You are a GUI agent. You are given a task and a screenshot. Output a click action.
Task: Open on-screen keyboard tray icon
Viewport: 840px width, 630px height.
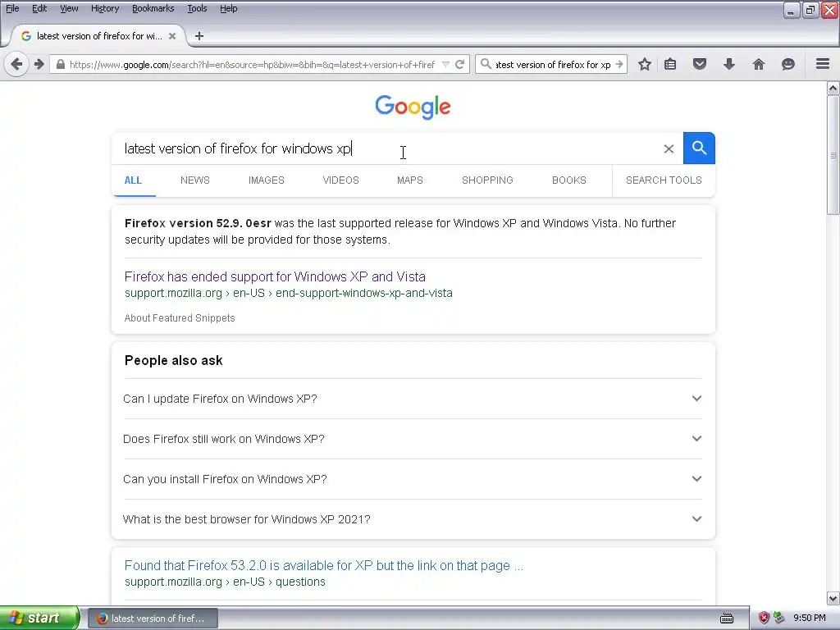click(727, 619)
